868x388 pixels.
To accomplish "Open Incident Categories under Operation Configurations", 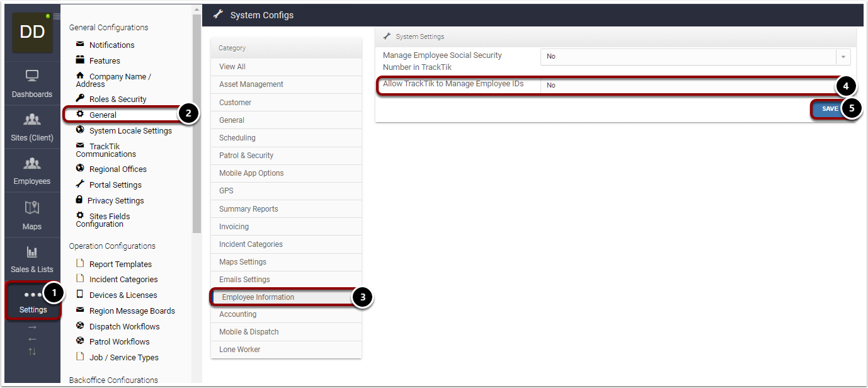I will (123, 280).
